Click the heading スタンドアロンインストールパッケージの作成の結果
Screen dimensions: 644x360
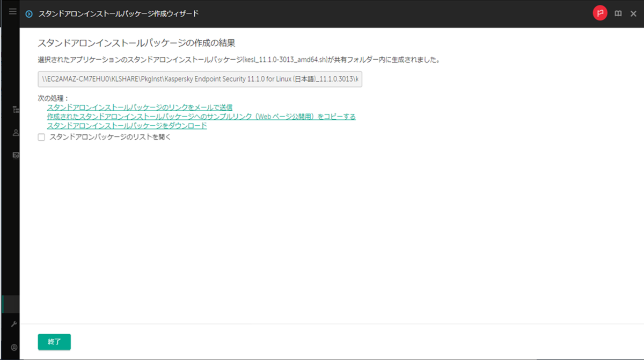(136, 42)
